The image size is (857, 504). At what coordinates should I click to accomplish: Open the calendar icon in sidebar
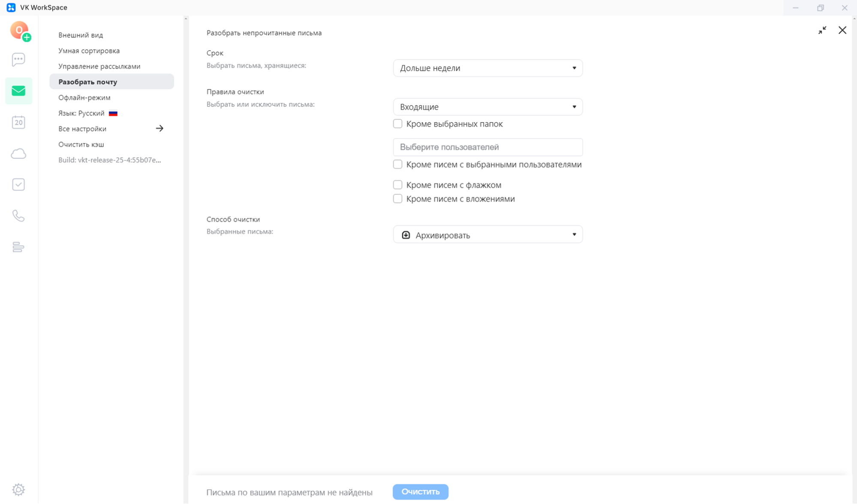[x=18, y=123]
